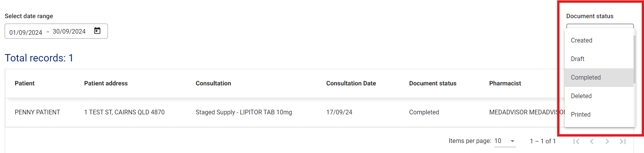Go to next page arrow
This screenshot has height=153, width=644.
pos(607,141)
